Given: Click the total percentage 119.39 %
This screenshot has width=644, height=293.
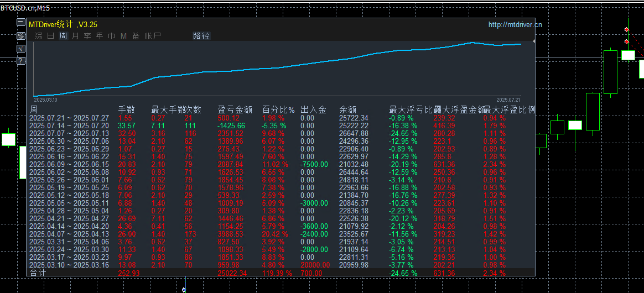Looking at the screenshot, I should tap(277, 273).
